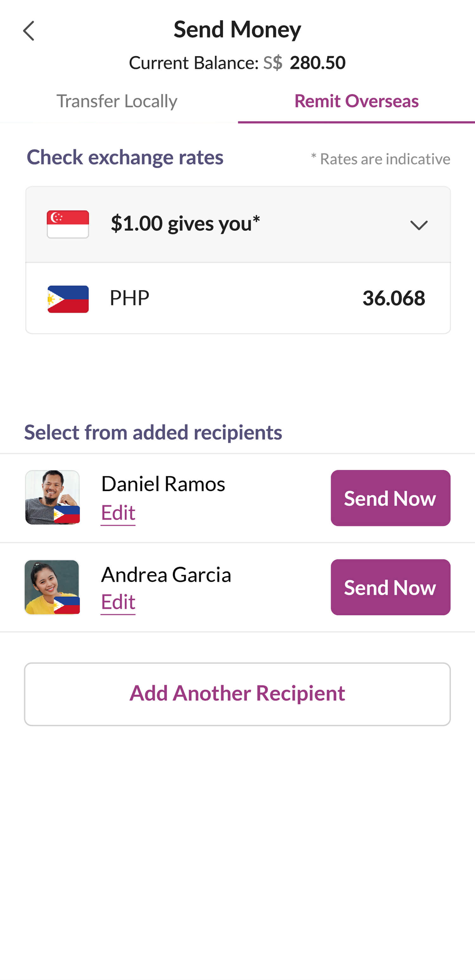The image size is (475, 980).
Task: Tap flag badge on Daniel Ramos photo
Action: (x=66, y=515)
